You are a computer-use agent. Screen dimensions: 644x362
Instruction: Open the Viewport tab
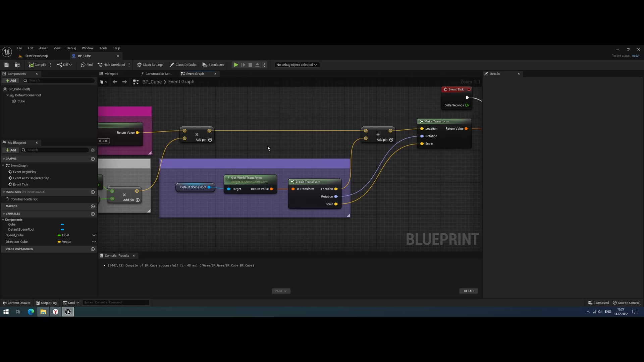coord(111,74)
